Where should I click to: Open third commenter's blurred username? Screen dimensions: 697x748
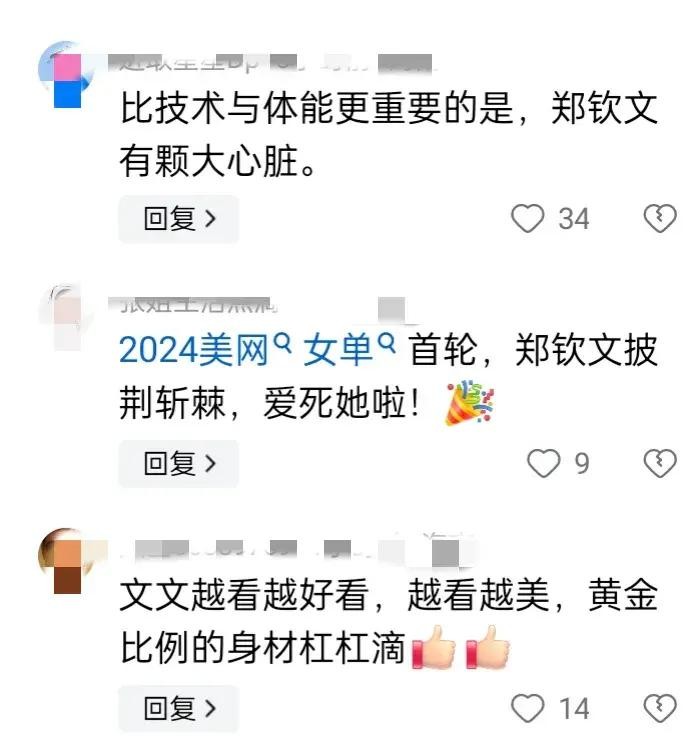click(x=296, y=550)
